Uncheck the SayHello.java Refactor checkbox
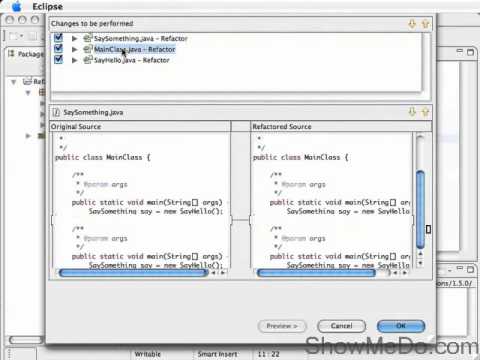The width and height of the screenshot is (480, 360). [58, 60]
